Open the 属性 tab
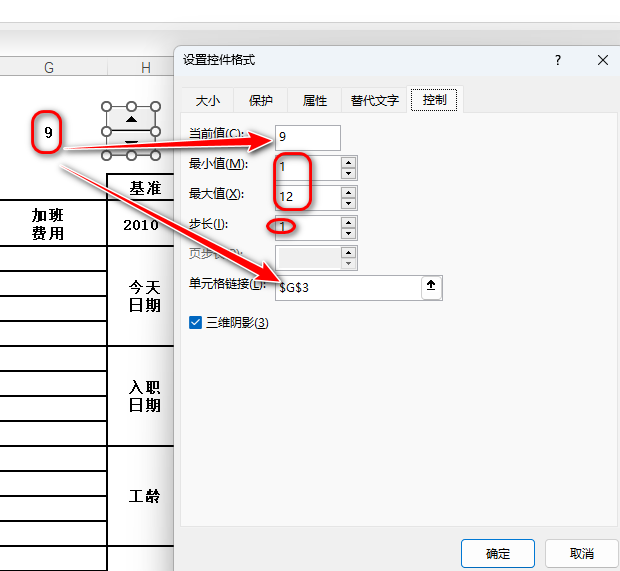Screen dimensions: 620x571 [315, 100]
